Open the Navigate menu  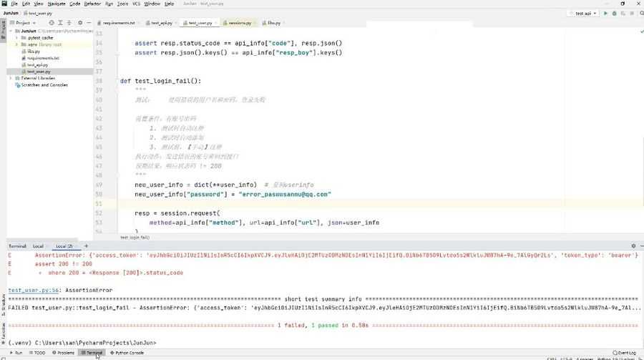[x=57, y=4]
